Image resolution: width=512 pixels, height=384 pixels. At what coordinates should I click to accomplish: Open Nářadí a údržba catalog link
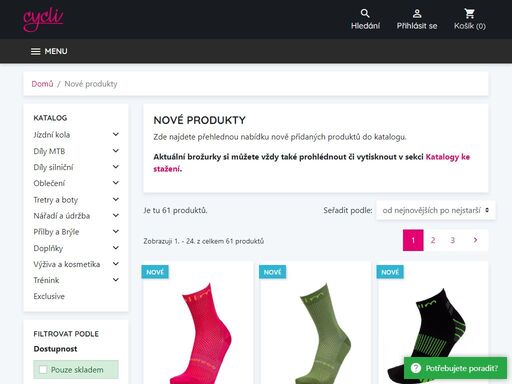point(62,216)
